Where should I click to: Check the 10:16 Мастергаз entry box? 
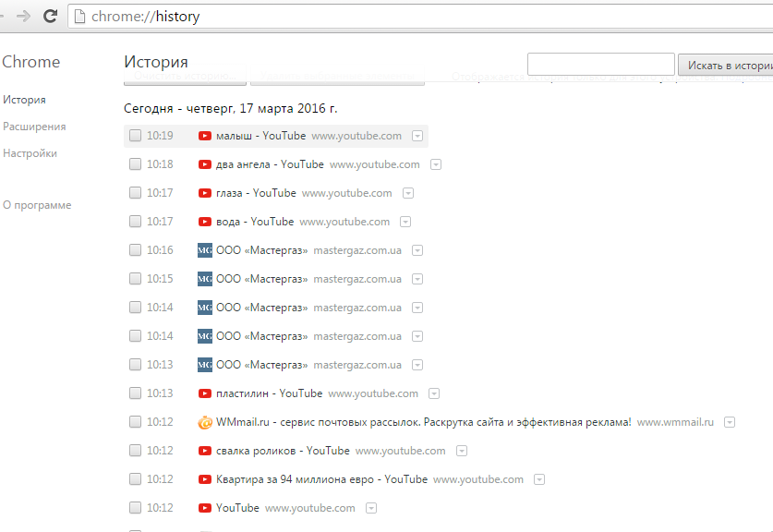pos(135,249)
